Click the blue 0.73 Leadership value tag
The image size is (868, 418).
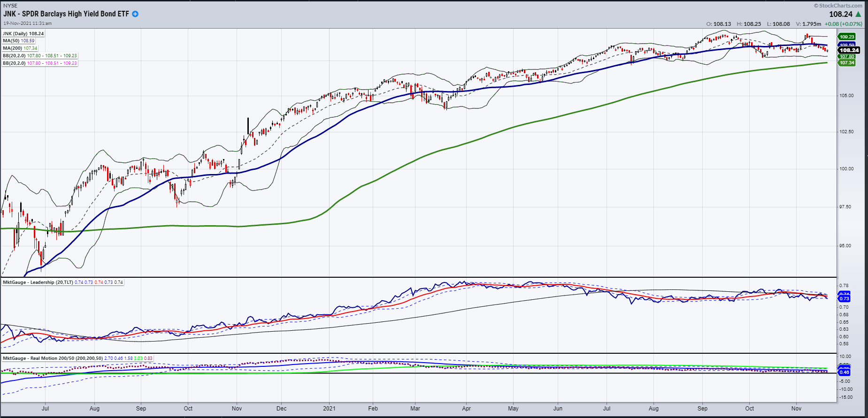coord(844,299)
